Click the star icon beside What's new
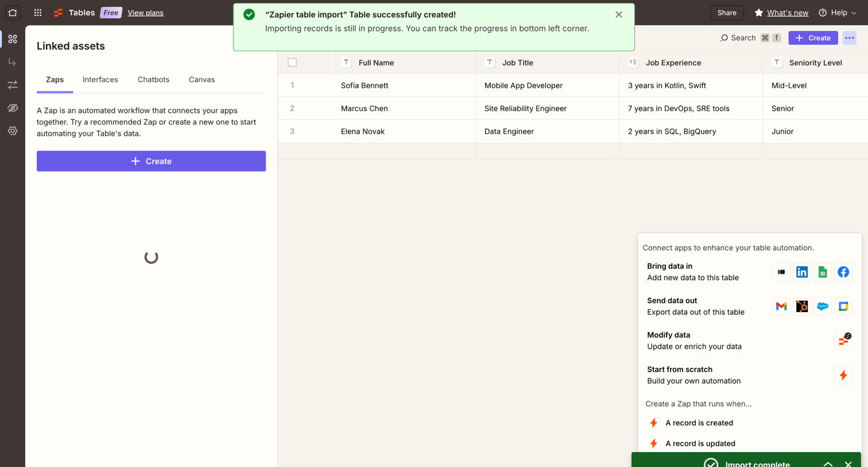 tap(759, 13)
